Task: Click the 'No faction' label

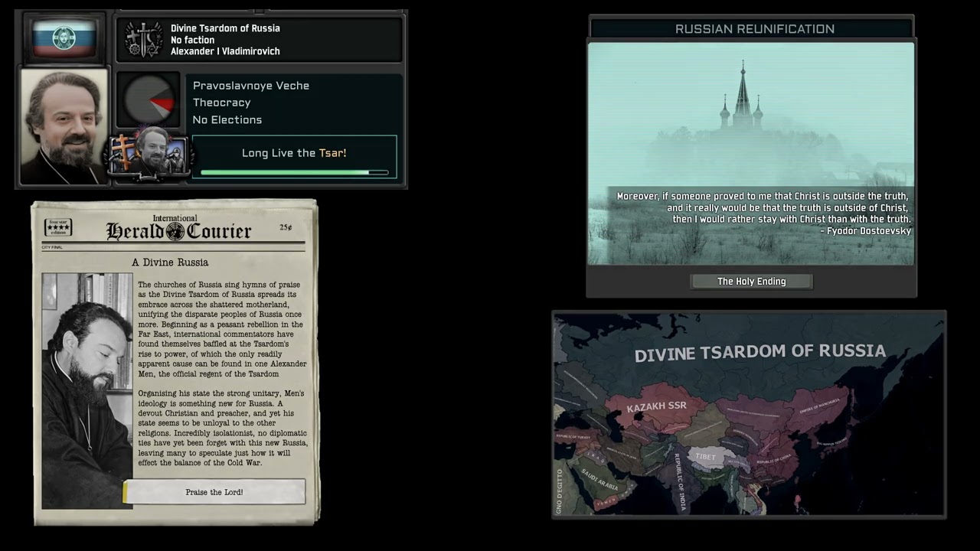Action: (x=192, y=40)
